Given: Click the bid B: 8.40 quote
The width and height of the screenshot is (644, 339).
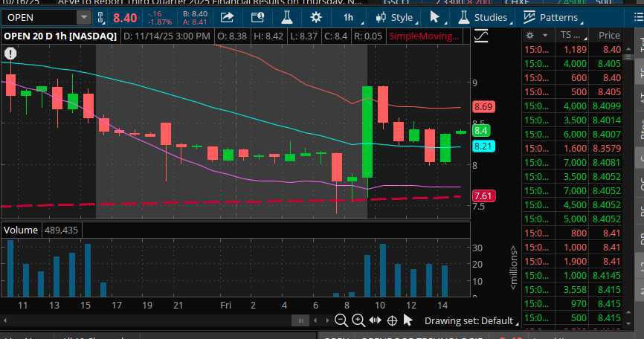Looking at the screenshot, I should (195, 14).
